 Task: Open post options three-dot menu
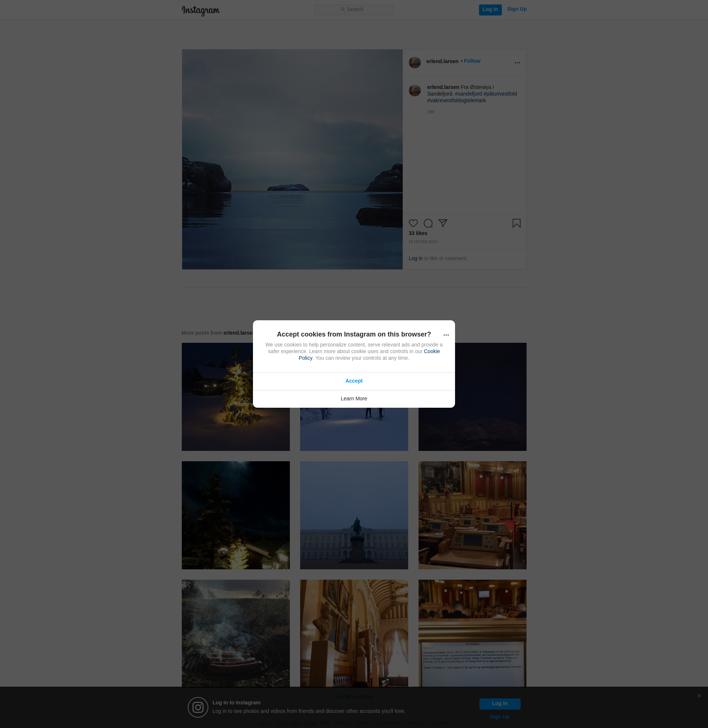tap(517, 62)
